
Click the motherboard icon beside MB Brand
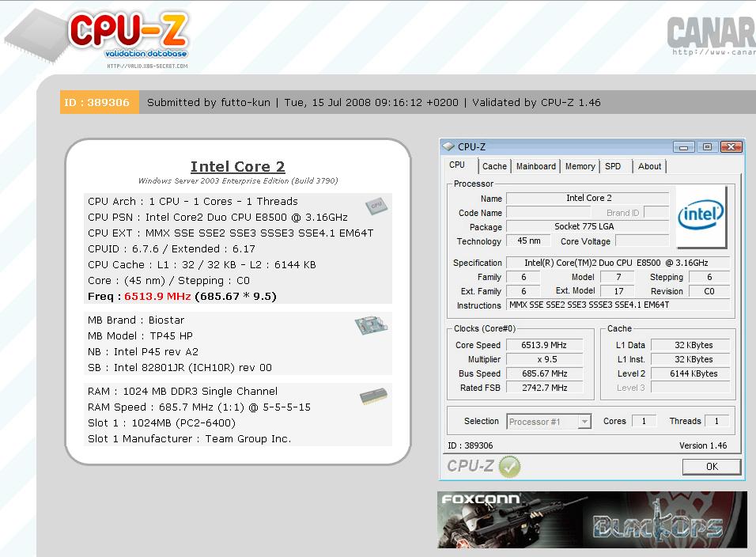click(x=371, y=324)
